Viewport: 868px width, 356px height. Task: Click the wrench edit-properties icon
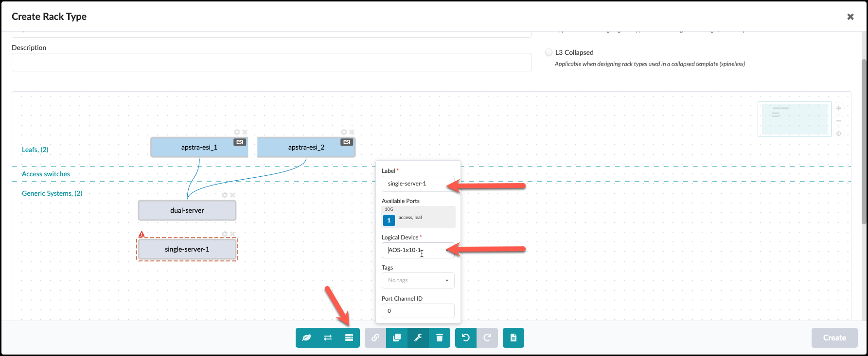point(418,338)
